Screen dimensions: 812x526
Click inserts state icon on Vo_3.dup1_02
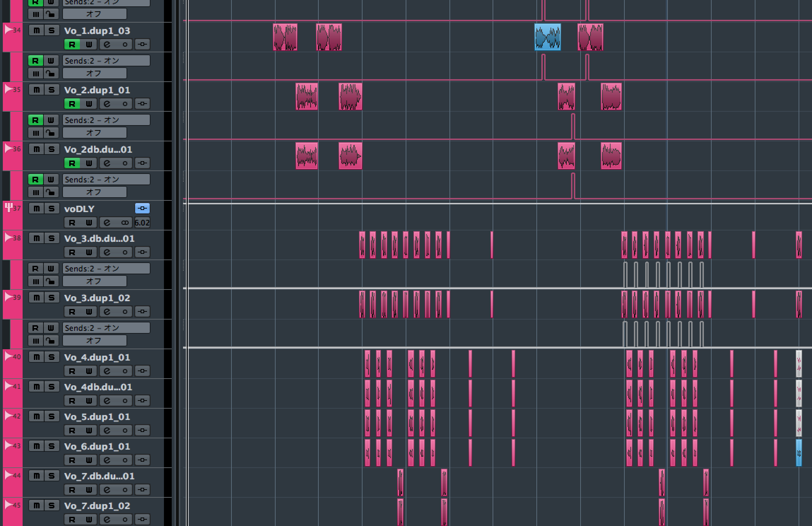click(142, 312)
